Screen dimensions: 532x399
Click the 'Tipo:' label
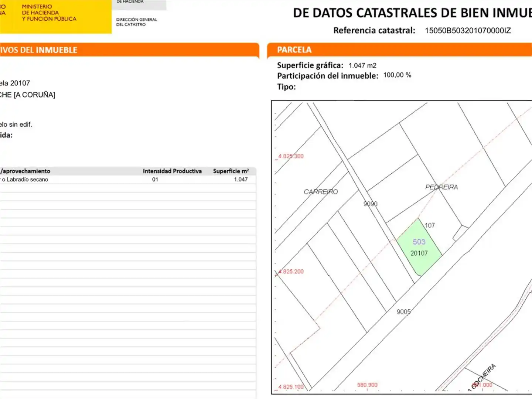pyautogui.click(x=286, y=87)
